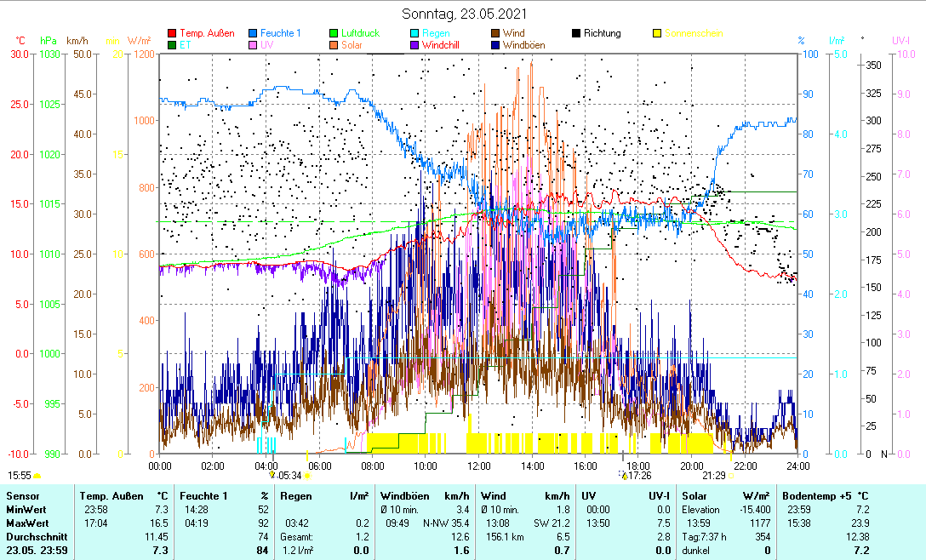Click the blue Feuchte 1 legend square
This screenshot has width=926, height=560.
(254, 34)
